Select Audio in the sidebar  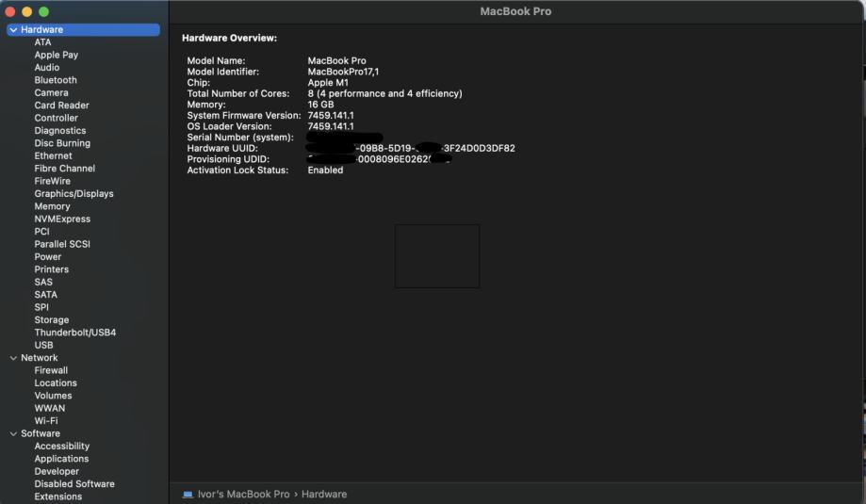[x=47, y=68]
